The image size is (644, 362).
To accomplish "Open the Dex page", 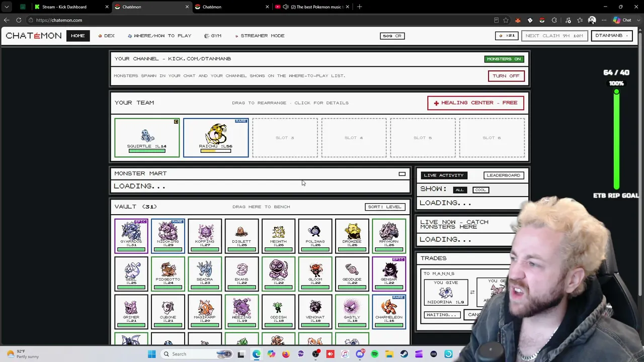I will coord(107,36).
